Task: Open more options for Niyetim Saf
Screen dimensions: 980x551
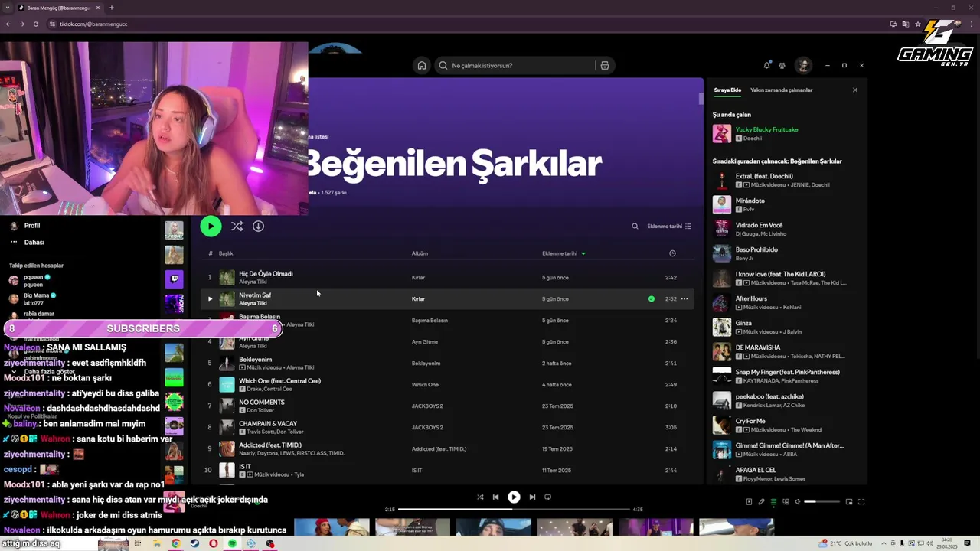Action: click(684, 298)
